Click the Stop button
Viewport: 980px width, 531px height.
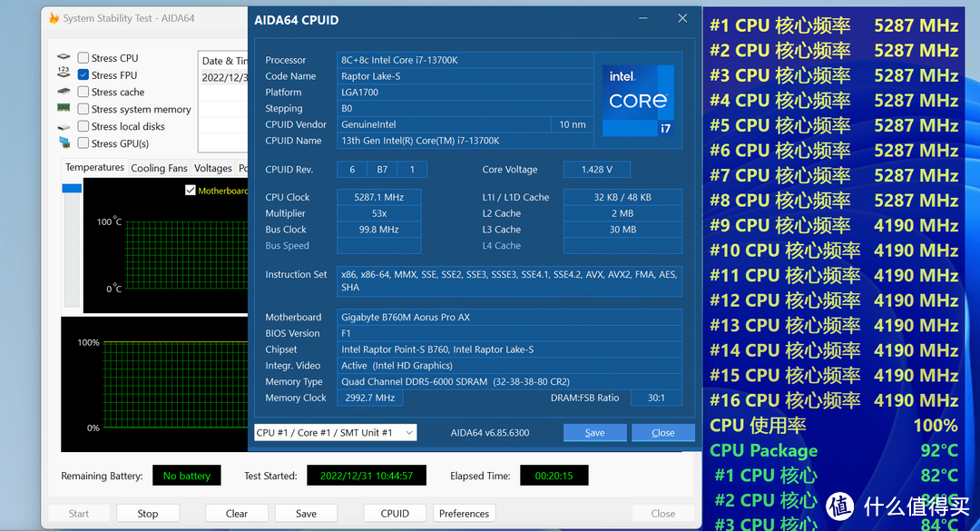148,513
